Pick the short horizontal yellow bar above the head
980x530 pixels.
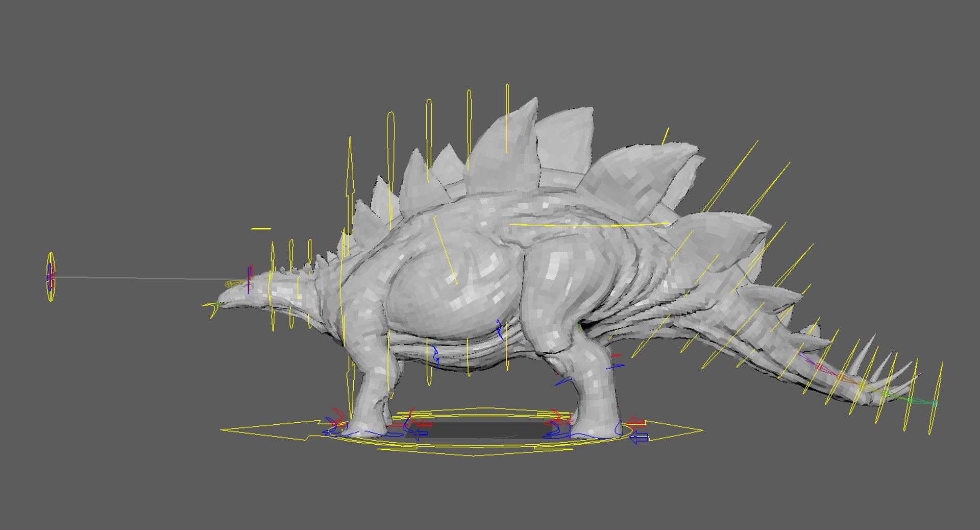pos(261,229)
